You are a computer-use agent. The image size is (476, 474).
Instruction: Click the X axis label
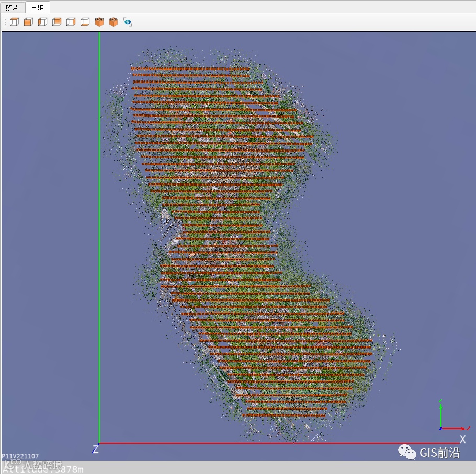pos(462,439)
